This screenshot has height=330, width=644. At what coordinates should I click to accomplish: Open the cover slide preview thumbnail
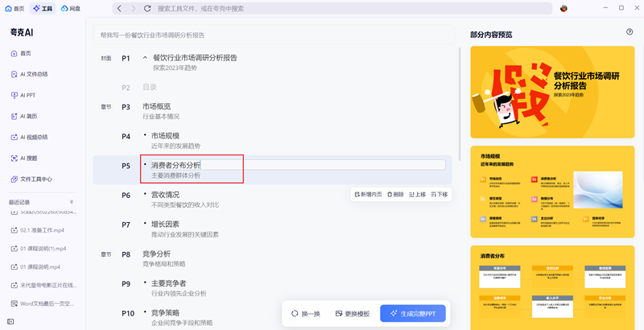click(x=552, y=92)
